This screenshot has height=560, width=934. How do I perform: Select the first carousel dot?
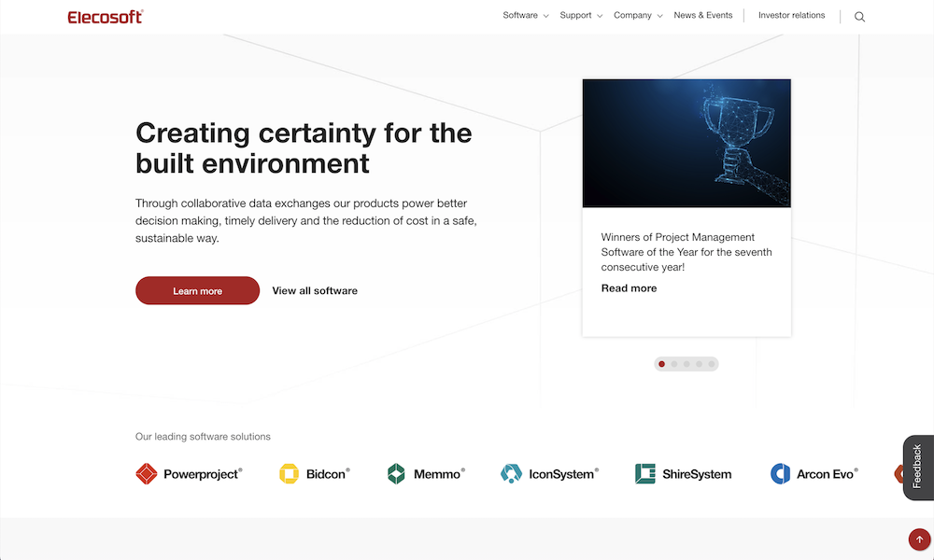coord(662,364)
